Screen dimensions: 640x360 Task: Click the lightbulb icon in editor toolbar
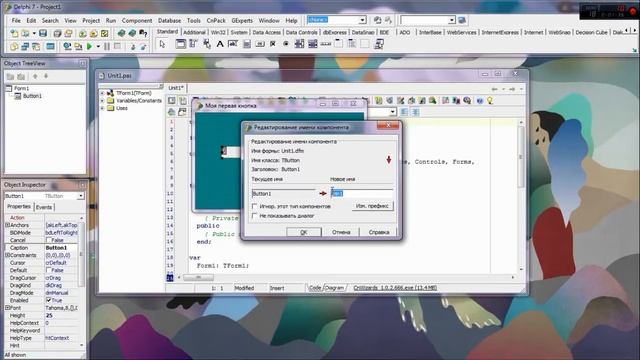(x=490, y=100)
